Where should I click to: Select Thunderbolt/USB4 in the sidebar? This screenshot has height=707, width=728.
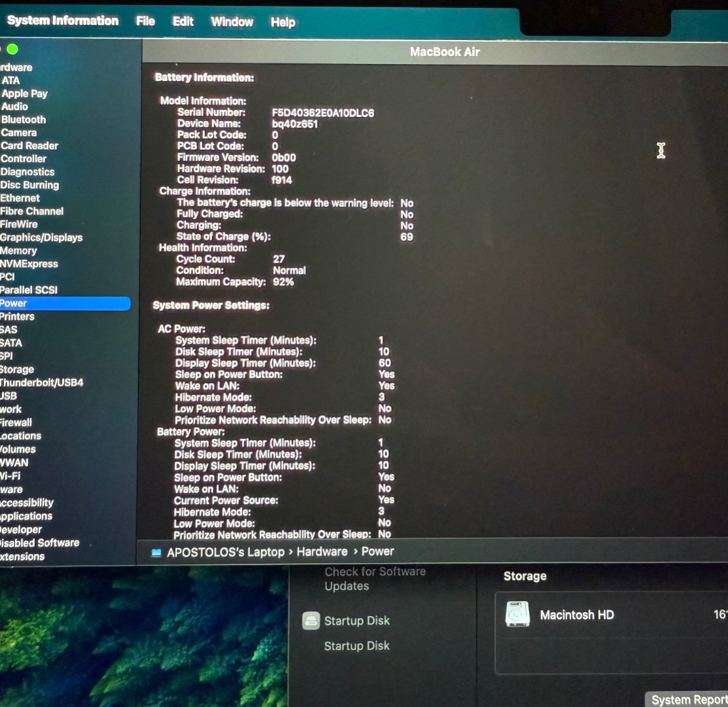[42, 382]
